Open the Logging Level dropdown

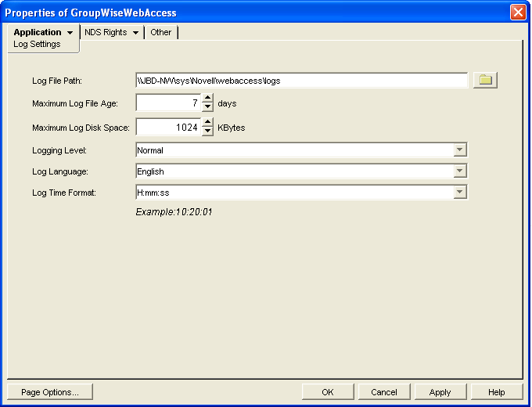(460, 149)
